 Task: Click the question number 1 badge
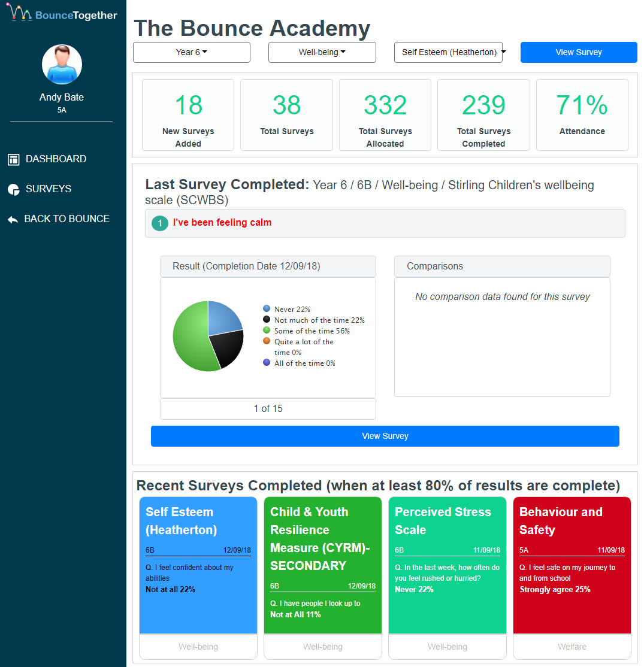click(160, 223)
